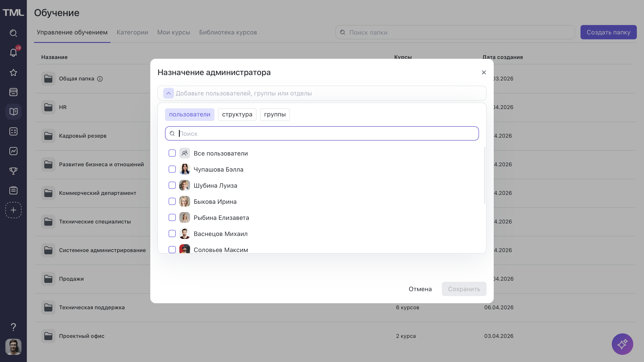Collapse the user selection dropdown chevron
This screenshot has height=362, width=644.
tap(169, 93)
